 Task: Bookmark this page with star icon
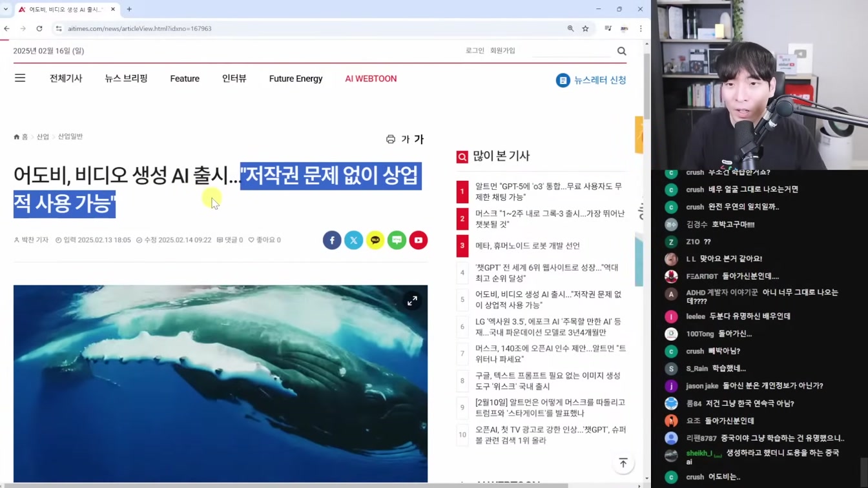tap(586, 28)
